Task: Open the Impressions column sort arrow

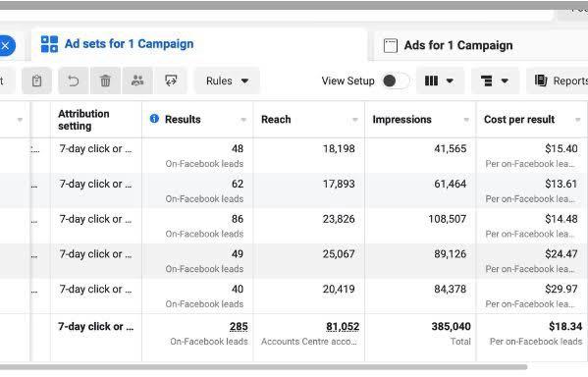Action: pos(466,120)
